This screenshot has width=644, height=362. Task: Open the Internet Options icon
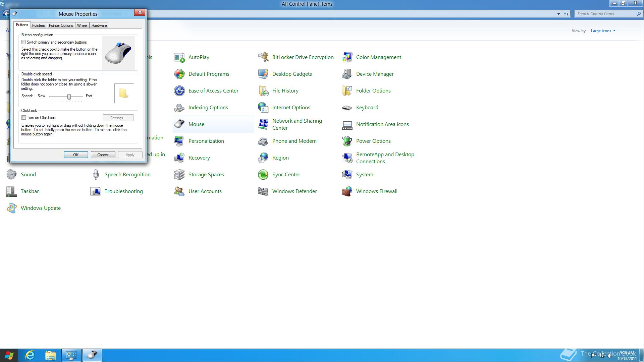coord(263,108)
